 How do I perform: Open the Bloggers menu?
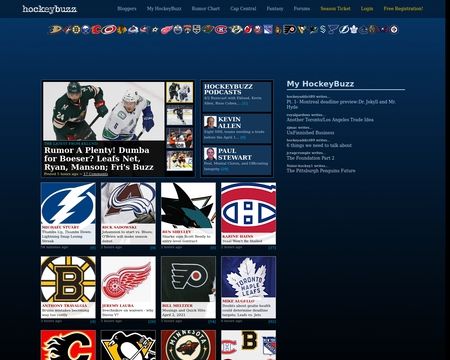coord(127,9)
